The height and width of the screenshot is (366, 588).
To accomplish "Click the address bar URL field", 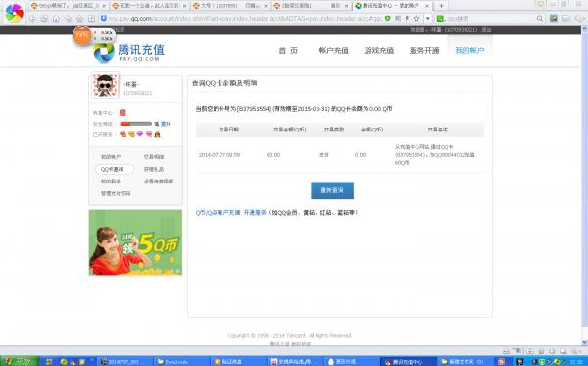I will click(245, 18).
